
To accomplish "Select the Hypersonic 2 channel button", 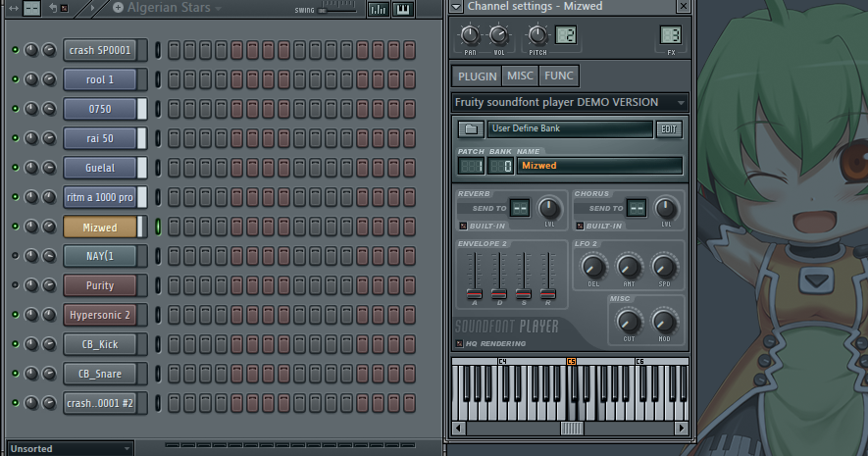I will pos(100,315).
